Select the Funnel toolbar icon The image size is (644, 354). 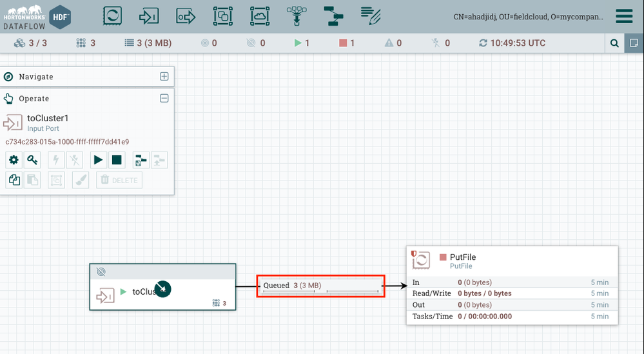[297, 16]
